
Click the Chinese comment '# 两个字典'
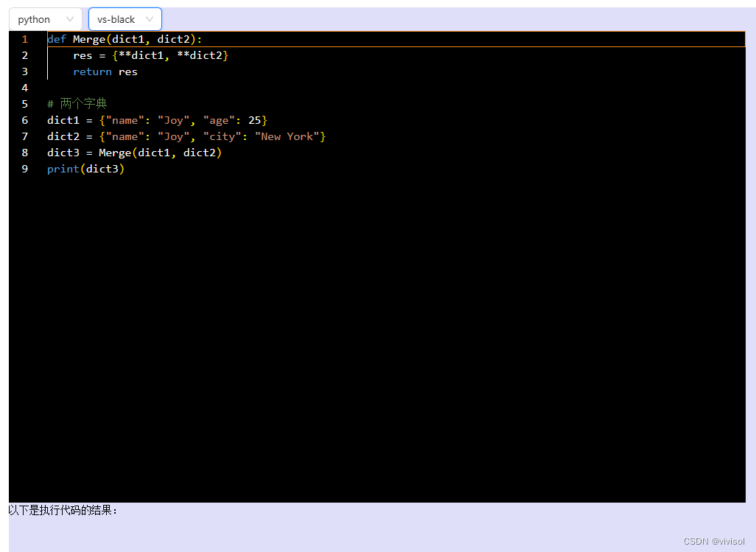click(77, 104)
